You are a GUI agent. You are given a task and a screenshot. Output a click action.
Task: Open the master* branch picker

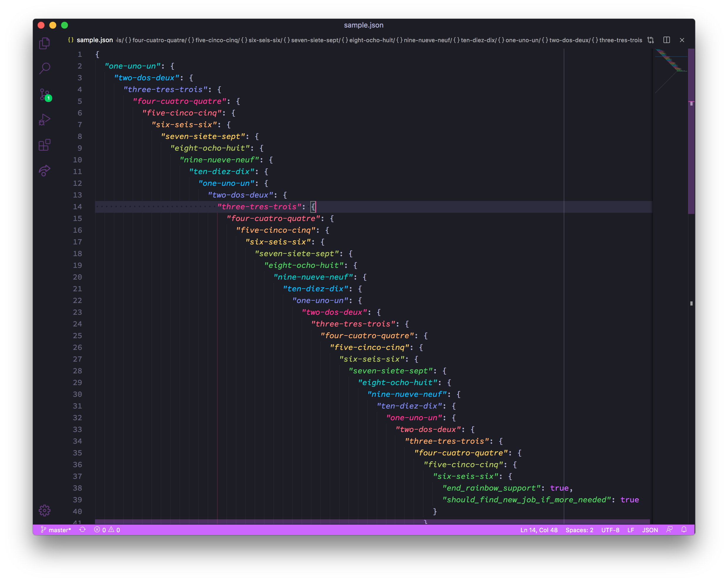pyautogui.click(x=56, y=530)
